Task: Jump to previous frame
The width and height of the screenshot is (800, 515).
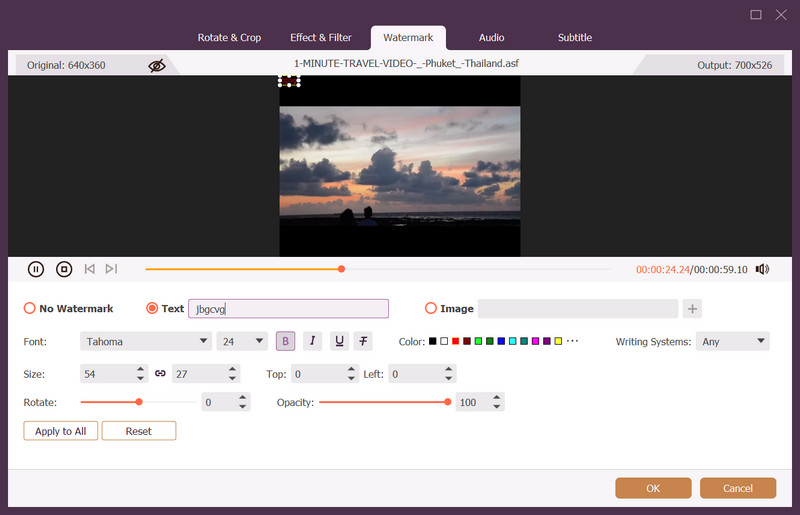Action: [90, 269]
